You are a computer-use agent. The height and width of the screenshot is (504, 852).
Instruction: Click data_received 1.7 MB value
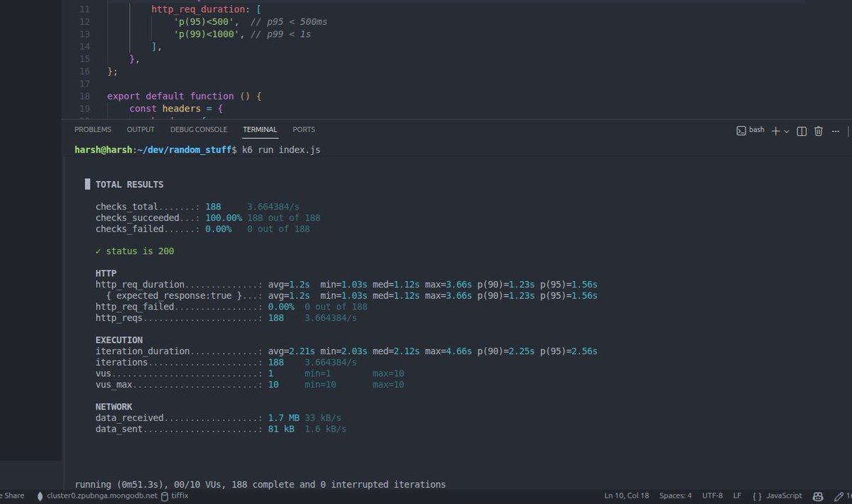pyautogui.click(x=284, y=418)
